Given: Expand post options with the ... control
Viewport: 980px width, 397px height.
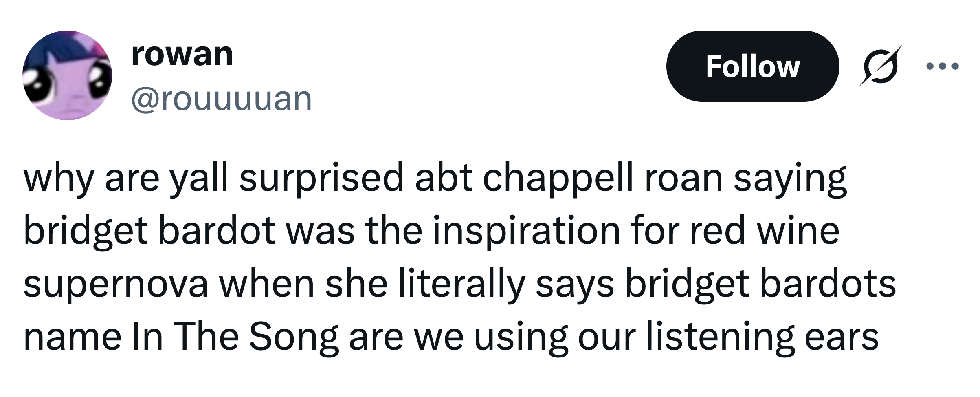Looking at the screenshot, I should (x=945, y=66).
